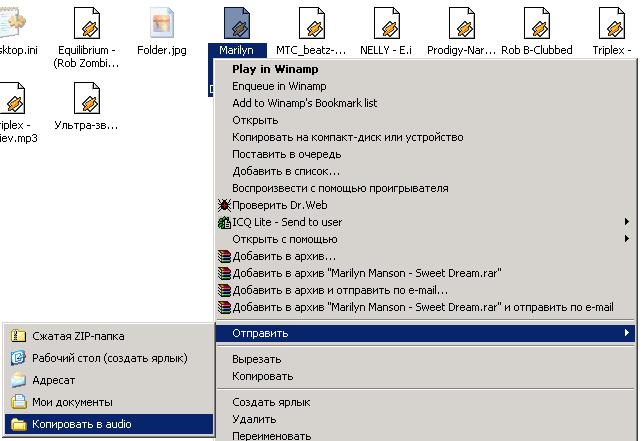Click WinRAR icon beside 'Добавить в архив...'
This screenshot has height=441, width=644.
[224, 256]
